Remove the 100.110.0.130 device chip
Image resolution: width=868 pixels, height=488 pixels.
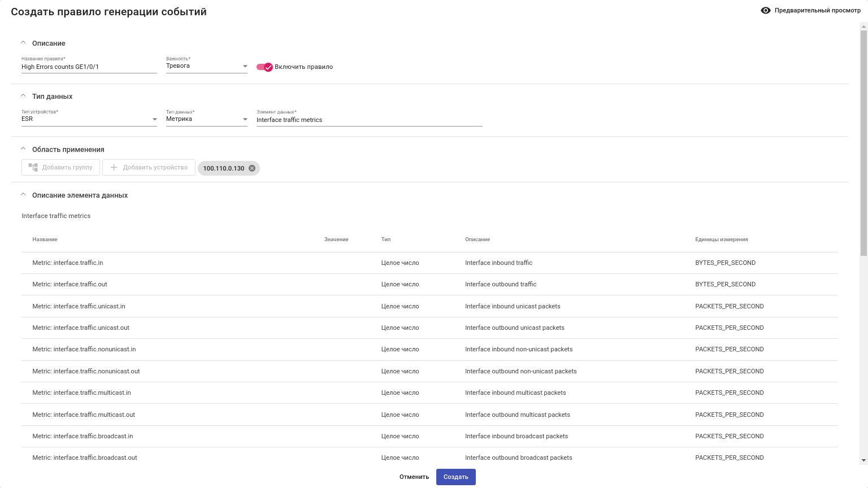(x=252, y=168)
